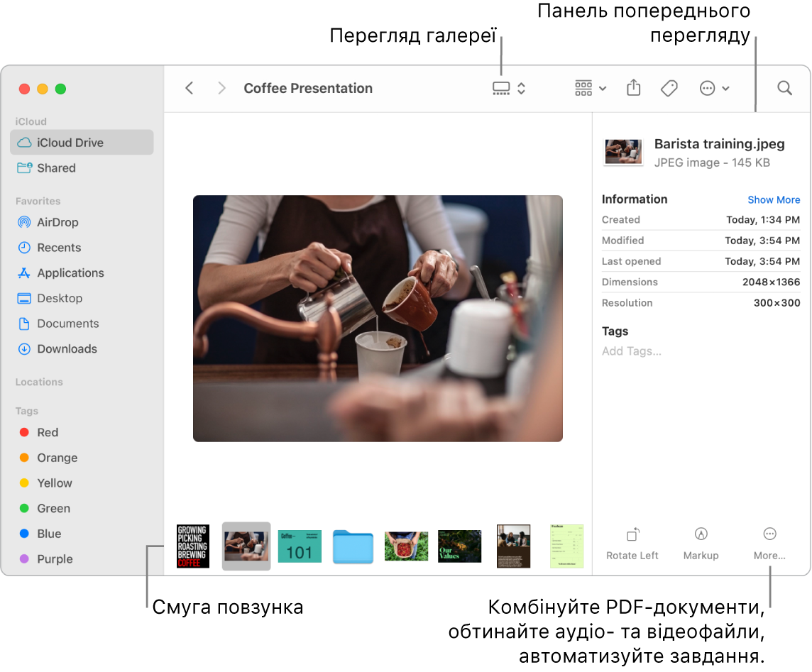This screenshot has height=672, width=812.
Task: Select the Green tag in the sidebar
Action: click(52, 508)
